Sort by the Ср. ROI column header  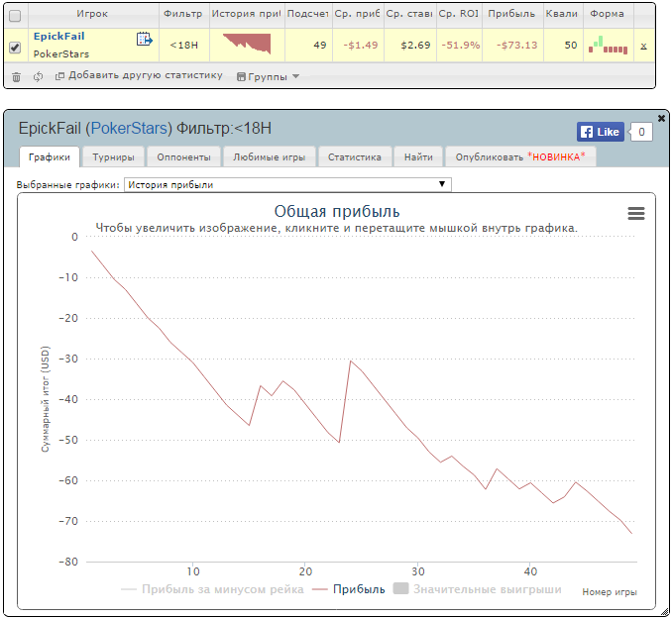459,14
